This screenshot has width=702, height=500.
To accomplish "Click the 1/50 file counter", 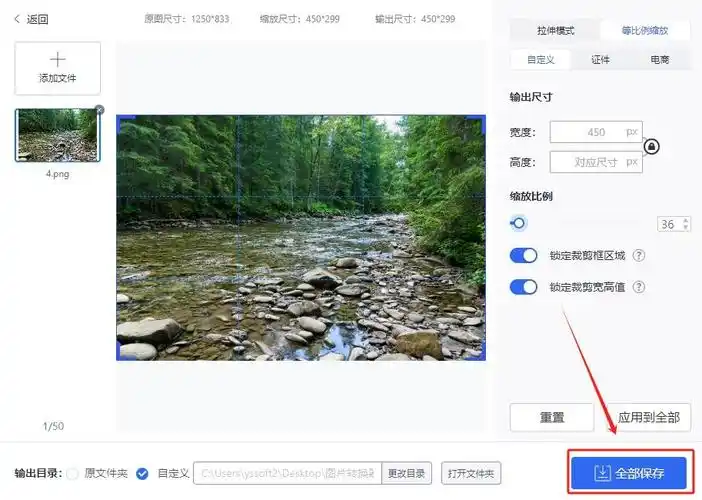I will pyautogui.click(x=53, y=426).
